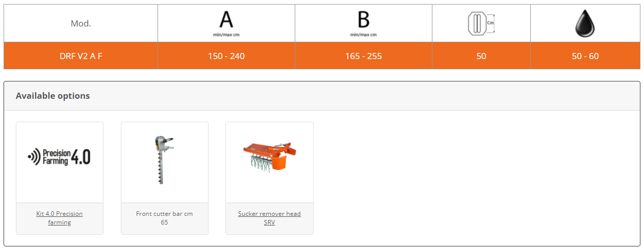Click the Mod. column header
The width and height of the screenshot is (644, 250).
click(81, 23)
